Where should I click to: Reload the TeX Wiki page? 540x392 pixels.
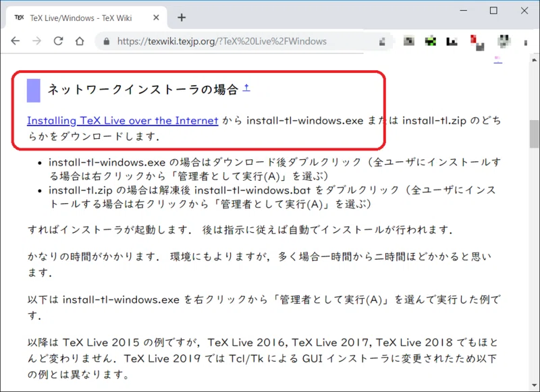[58, 41]
